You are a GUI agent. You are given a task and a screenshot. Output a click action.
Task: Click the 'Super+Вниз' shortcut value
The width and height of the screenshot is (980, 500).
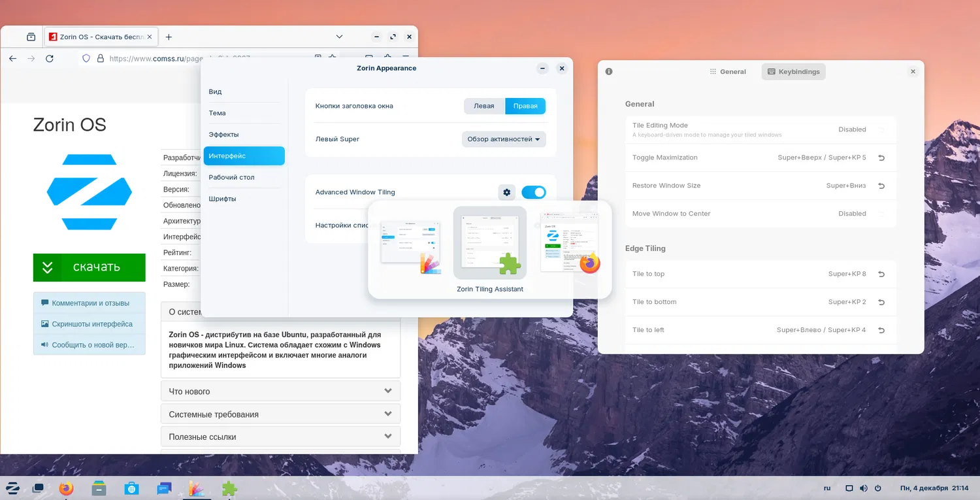tap(846, 186)
